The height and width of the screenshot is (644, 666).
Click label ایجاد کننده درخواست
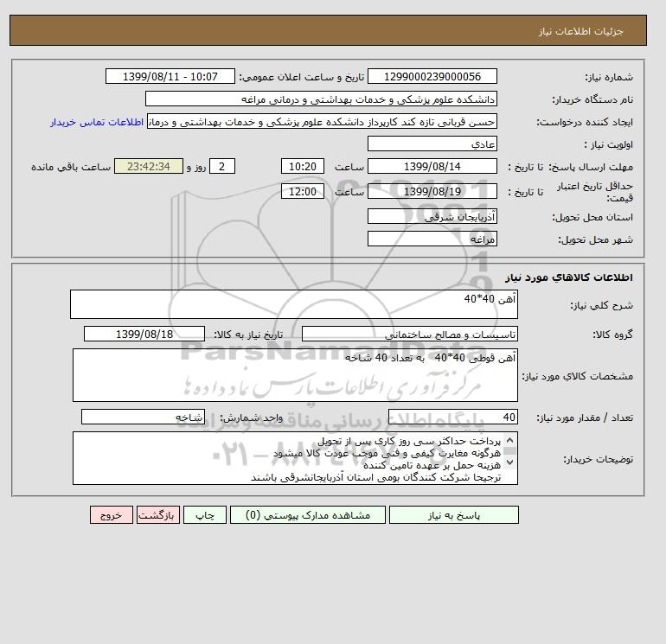[x=585, y=122]
